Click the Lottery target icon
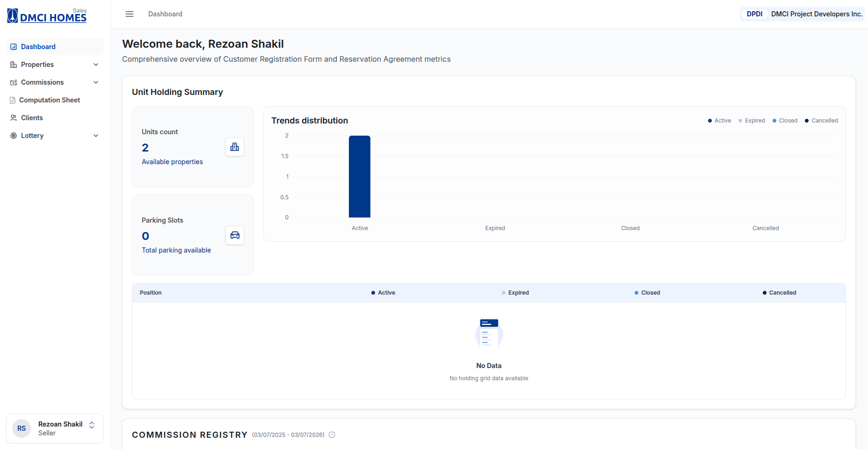The width and height of the screenshot is (868, 449). (14, 136)
